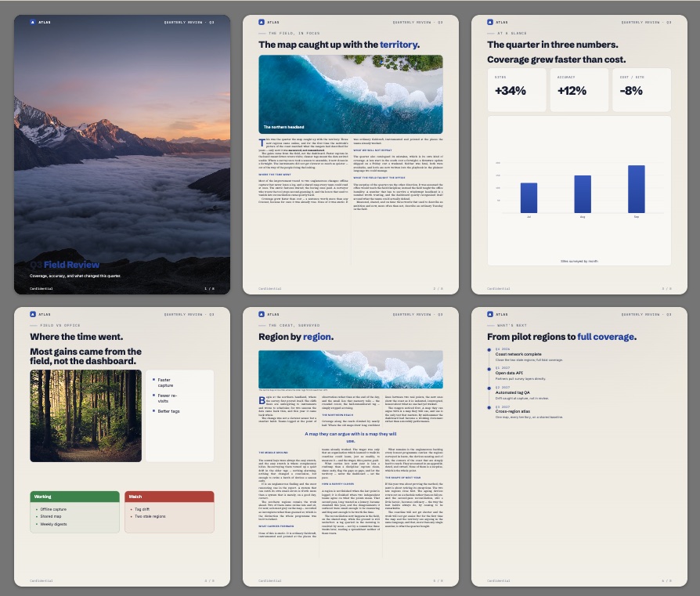Click the 'Weekly digests' item
Image resolution: width=700 pixels, height=596 pixels.
pyautogui.click(x=53, y=524)
